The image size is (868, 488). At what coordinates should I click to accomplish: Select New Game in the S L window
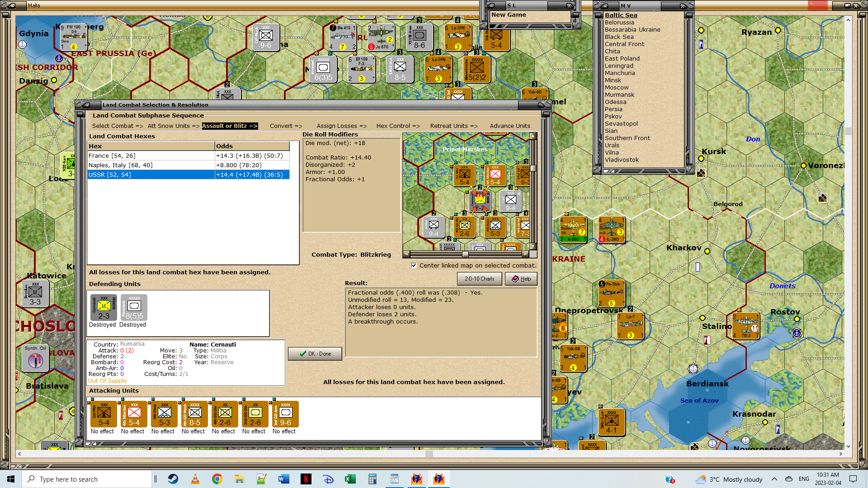point(509,15)
